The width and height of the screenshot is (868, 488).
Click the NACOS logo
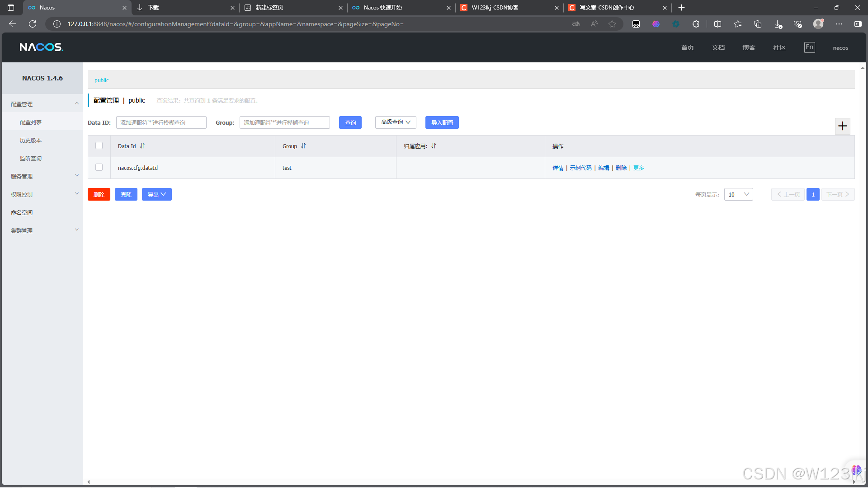click(41, 47)
